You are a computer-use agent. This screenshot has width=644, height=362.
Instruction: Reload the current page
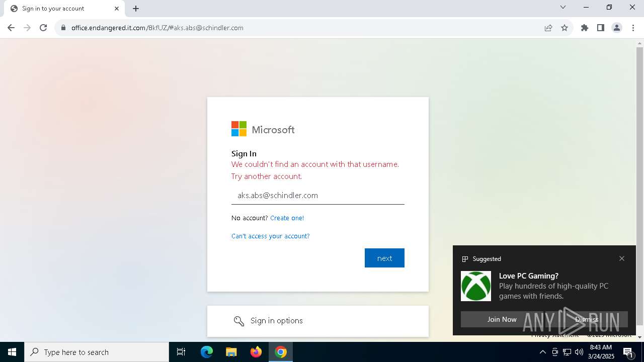click(43, 28)
